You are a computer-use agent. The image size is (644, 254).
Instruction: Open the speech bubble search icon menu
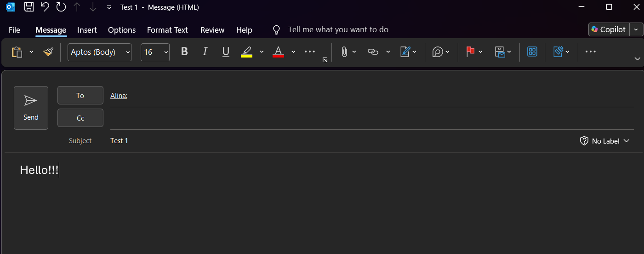tap(441, 52)
